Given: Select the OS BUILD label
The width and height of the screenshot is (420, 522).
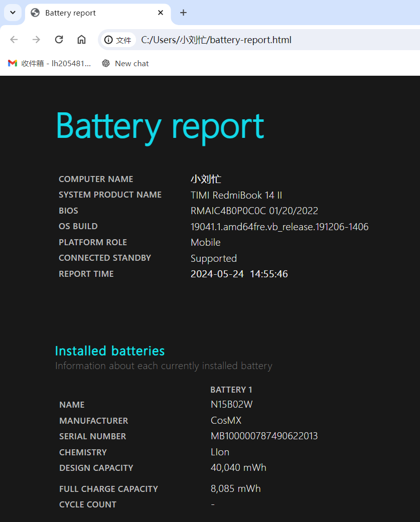Looking at the screenshot, I should 78,226.
